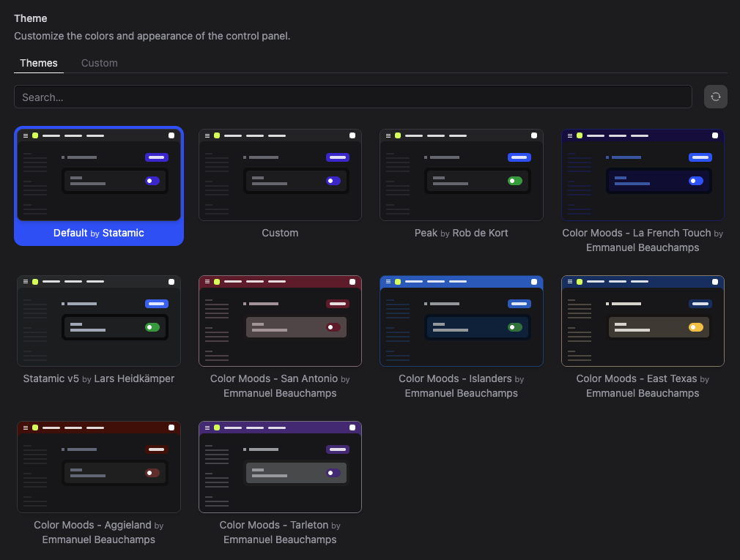Select Color Moods - Islanders theme
The width and height of the screenshot is (740, 560).
click(x=461, y=321)
